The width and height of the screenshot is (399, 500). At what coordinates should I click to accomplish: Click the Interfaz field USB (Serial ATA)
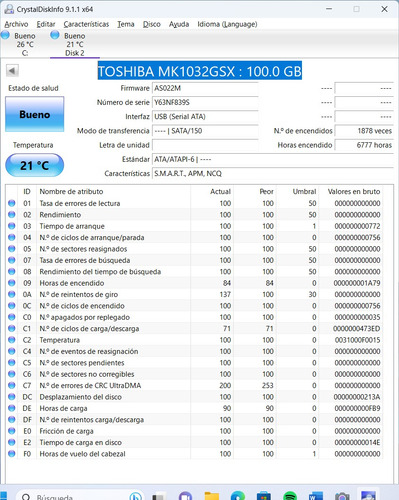(205, 117)
